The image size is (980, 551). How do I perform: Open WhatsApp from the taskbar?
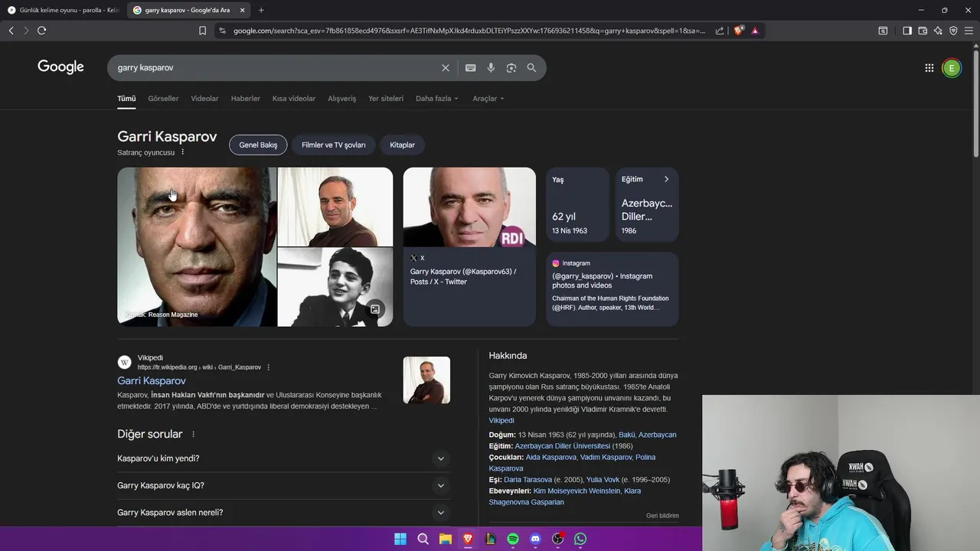pos(580,539)
